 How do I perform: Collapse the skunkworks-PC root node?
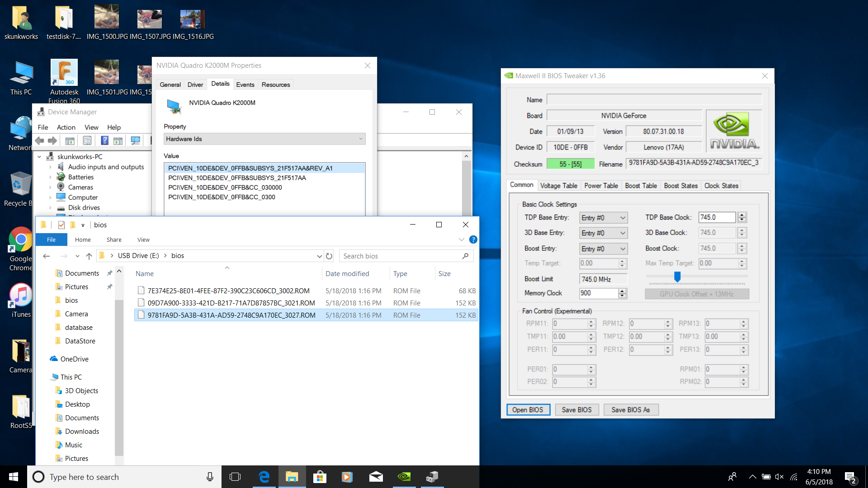coord(39,157)
